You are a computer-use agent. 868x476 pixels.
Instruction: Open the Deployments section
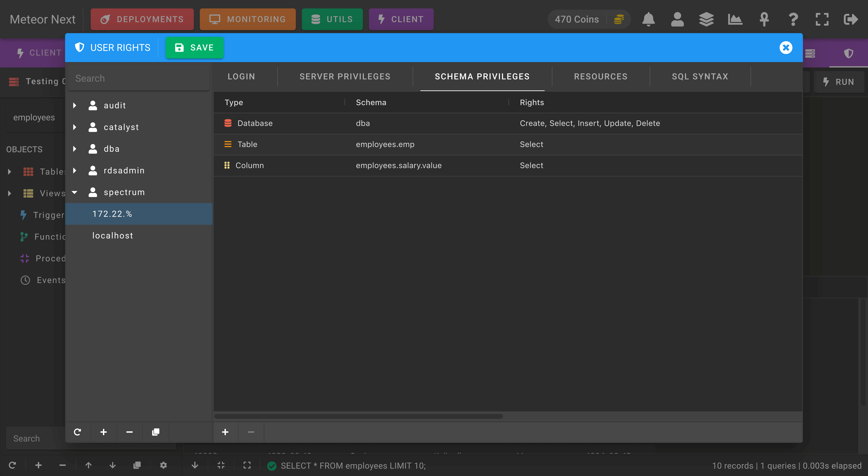click(142, 19)
